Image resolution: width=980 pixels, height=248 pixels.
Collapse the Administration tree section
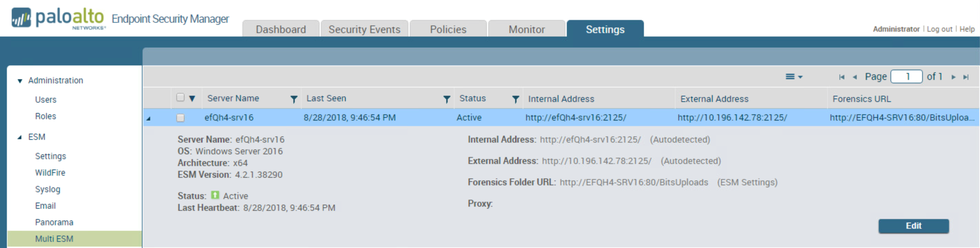point(20,81)
